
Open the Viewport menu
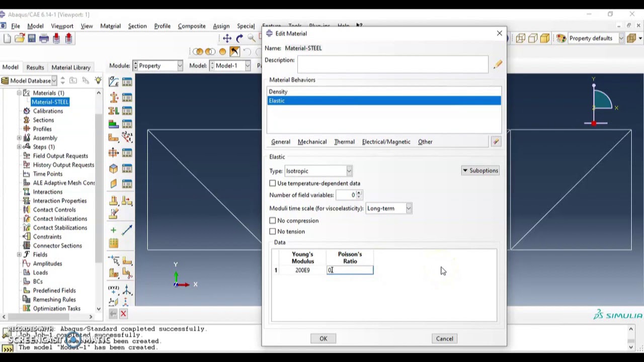pos(62,26)
